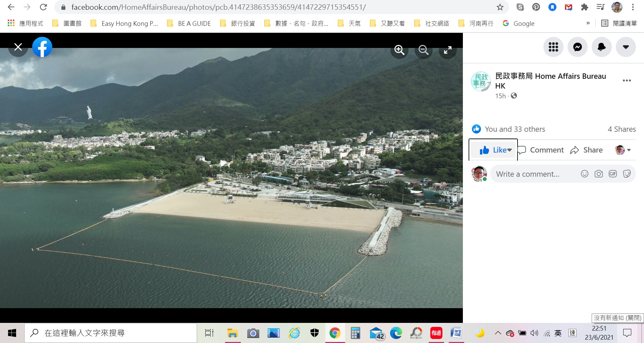644x343 pixels.
Task: Open the volume control
Action: [534, 333]
